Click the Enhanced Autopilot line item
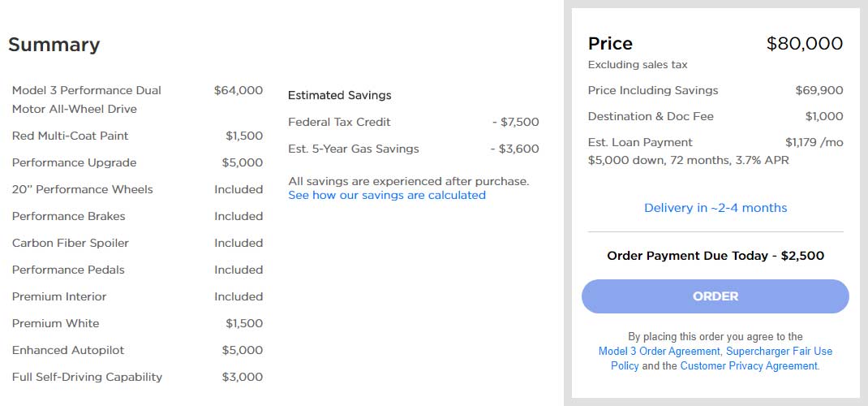868x406 pixels. click(68, 350)
